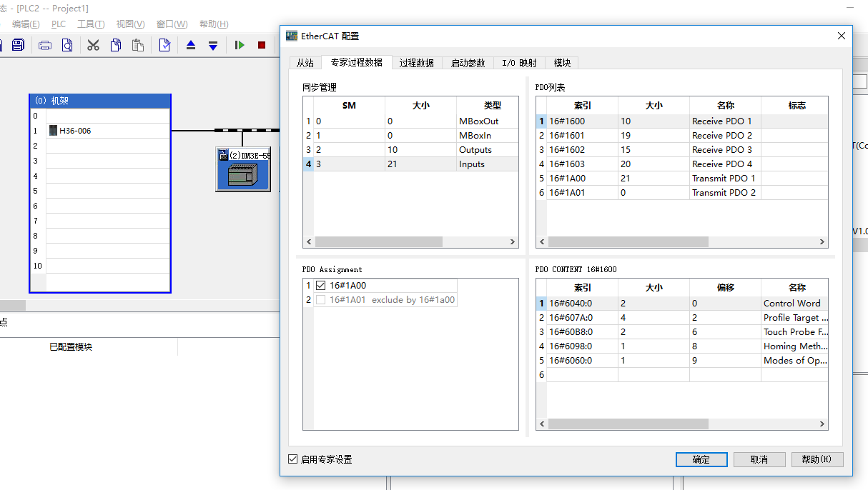Image resolution: width=868 pixels, height=490 pixels.
Task: Switch to 模块 tab
Action: 563,63
